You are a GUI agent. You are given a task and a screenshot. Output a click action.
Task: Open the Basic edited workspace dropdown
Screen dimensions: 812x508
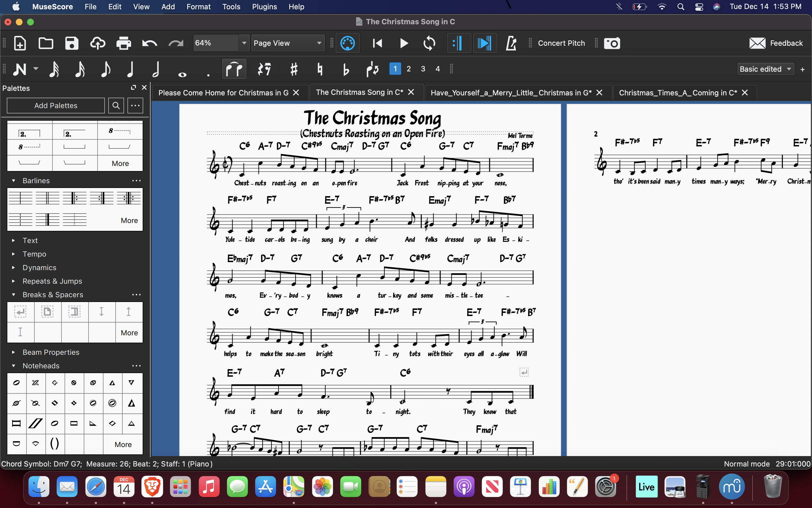tap(765, 69)
